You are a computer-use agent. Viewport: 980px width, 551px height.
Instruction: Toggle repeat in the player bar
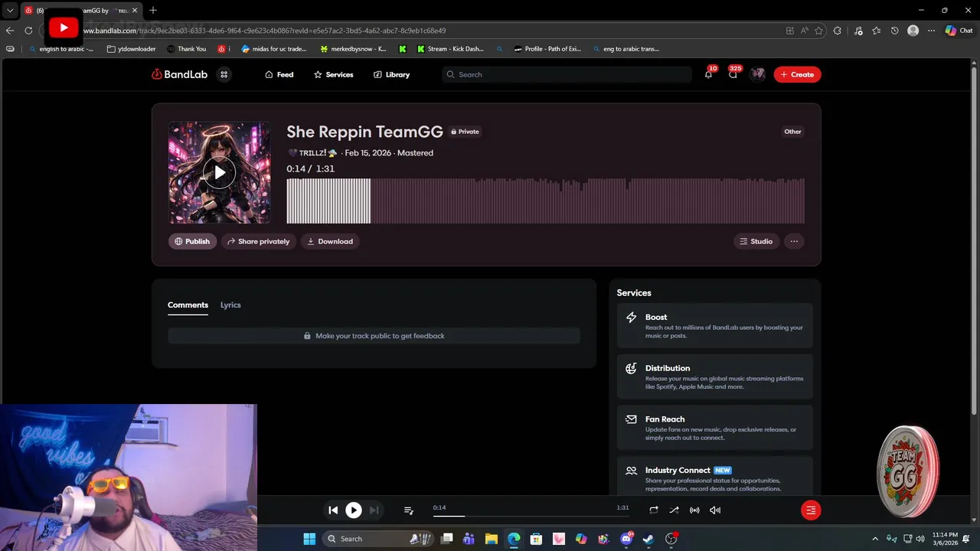pyautogui.click(x=653, y=510)
